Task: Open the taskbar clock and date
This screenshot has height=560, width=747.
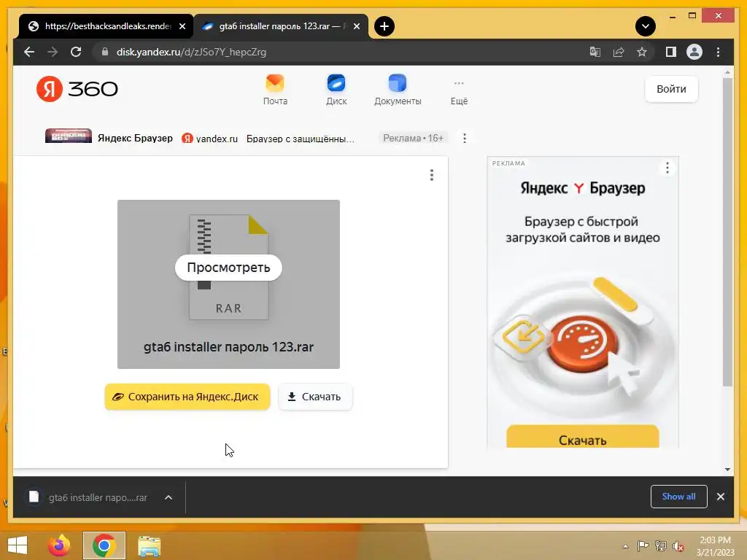Action: pos(715,546)
